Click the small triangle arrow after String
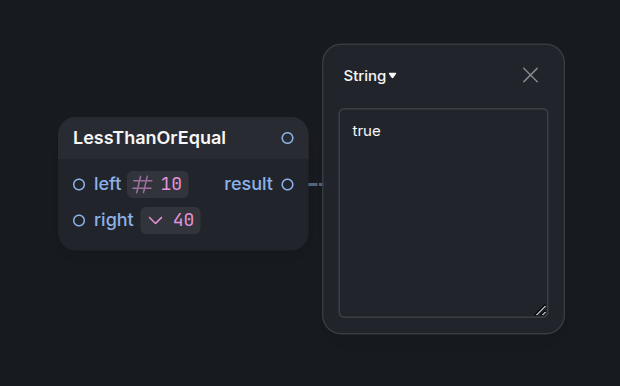This screenshot has height=386, width=620. tap(392, 76)
